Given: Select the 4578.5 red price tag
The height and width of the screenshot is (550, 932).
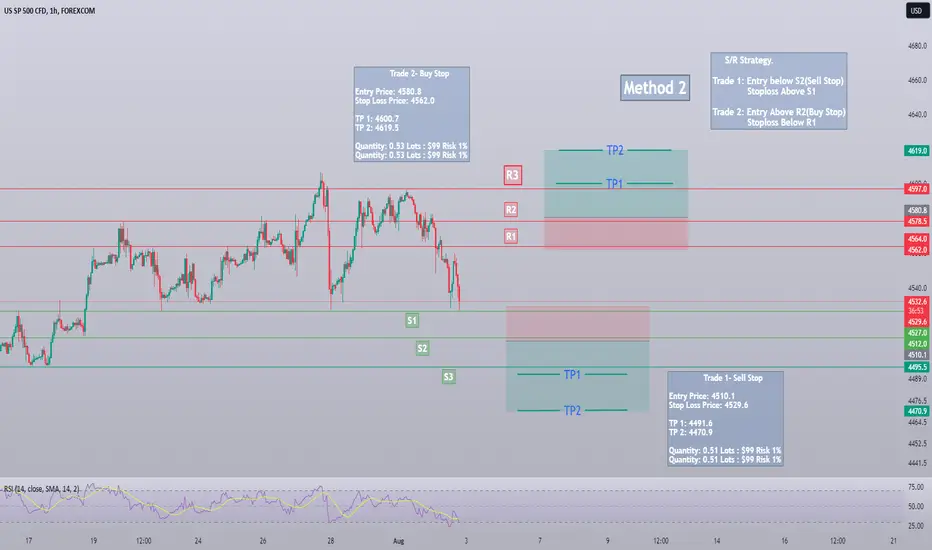Looking at the screenshot, I should click(x=917, y=221).
